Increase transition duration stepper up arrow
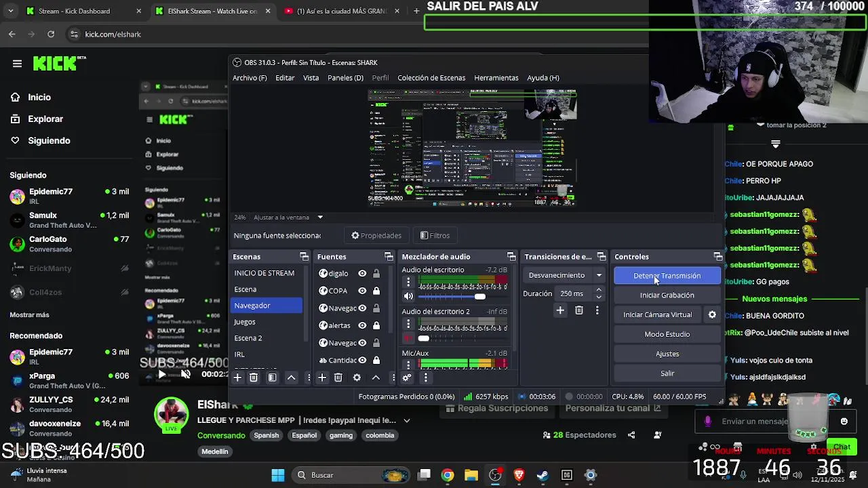Viewport: 868px width, 488px height. 598,290
